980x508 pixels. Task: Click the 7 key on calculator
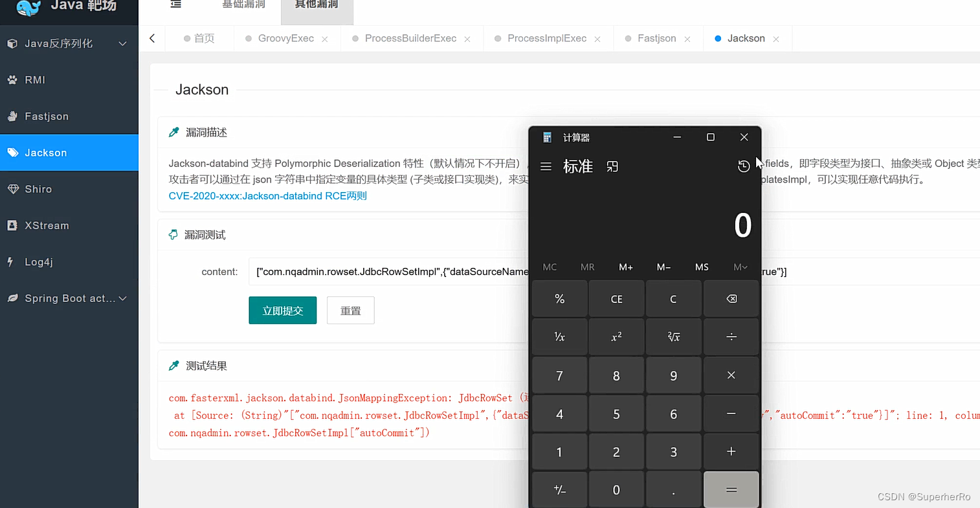coord(559,375)
